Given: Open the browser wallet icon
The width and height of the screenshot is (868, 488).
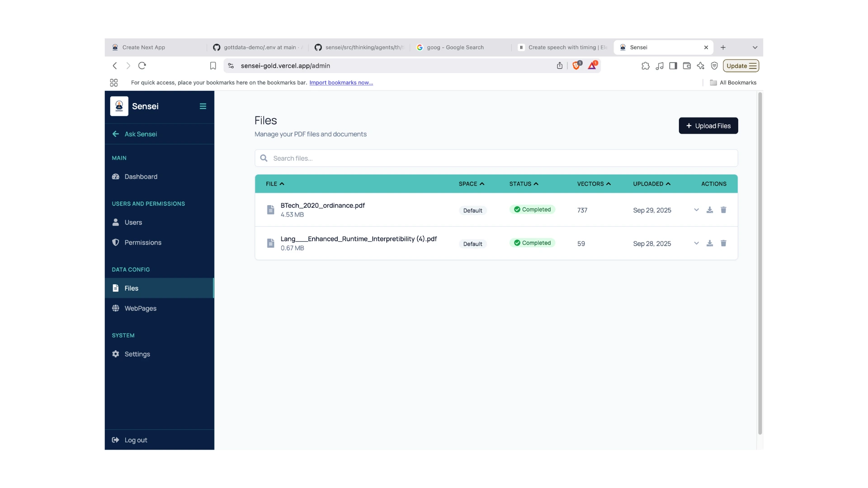Looking at the screenshot, I should [x=687, y=66].
